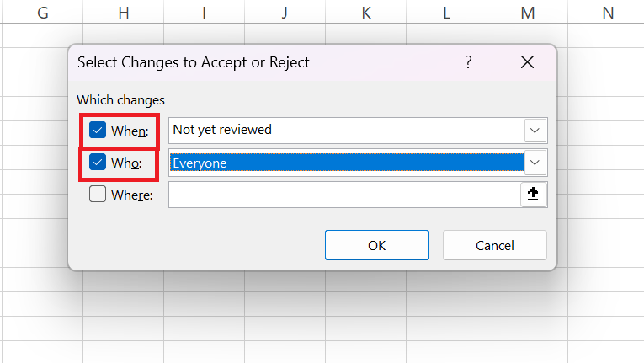
Task: Open dialog help question mark
Action: pyautogui.click(x=468, y=62)
